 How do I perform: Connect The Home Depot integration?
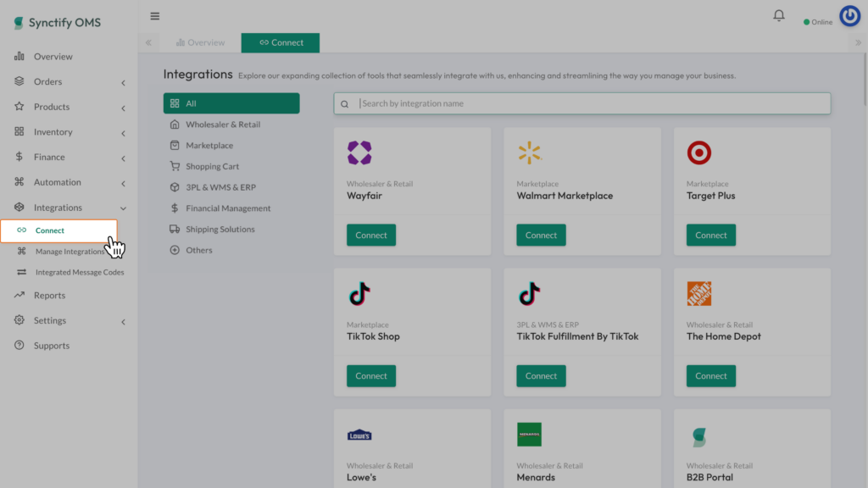click(x=711, y=375)
